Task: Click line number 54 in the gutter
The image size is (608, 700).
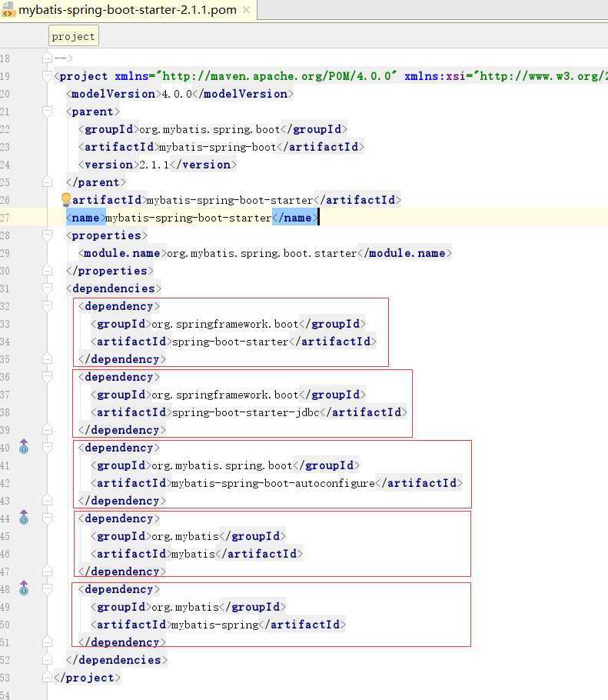Action: point(5,695)
